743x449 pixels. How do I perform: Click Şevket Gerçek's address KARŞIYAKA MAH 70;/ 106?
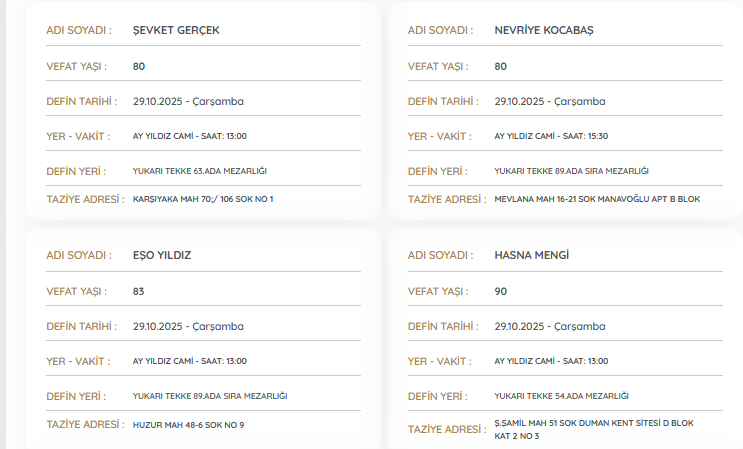click(203, 199)
